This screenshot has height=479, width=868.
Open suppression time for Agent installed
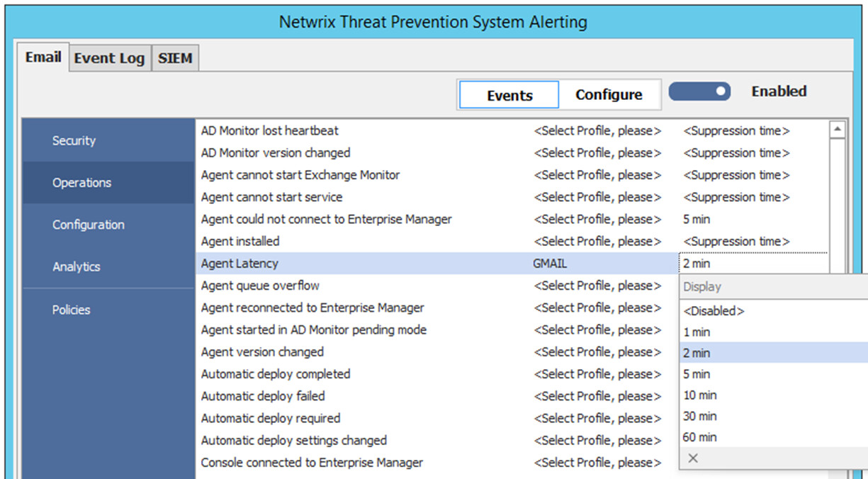point(736,242)
